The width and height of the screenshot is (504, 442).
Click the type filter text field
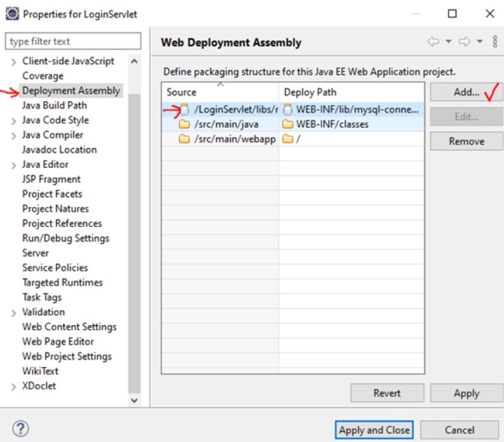click(73, 41)
